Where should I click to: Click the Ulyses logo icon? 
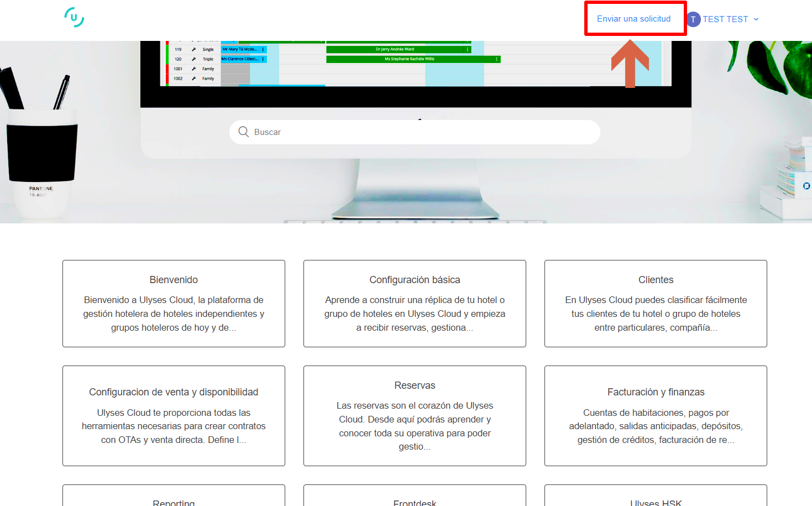coord(74,17)
